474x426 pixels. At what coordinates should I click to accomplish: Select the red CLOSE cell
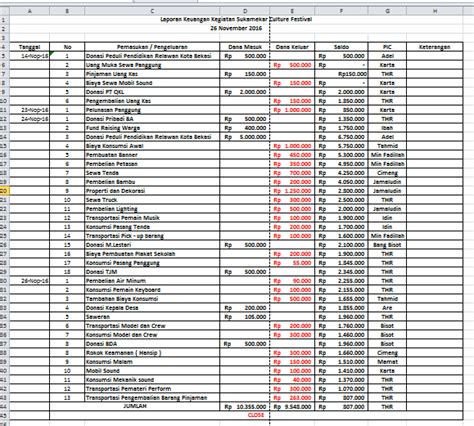[256, 415]
